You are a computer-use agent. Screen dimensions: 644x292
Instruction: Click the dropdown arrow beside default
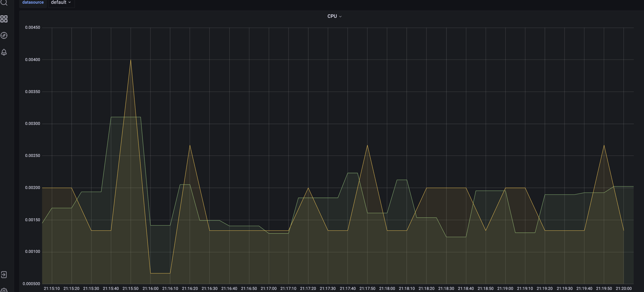click(x=69, y=2)
